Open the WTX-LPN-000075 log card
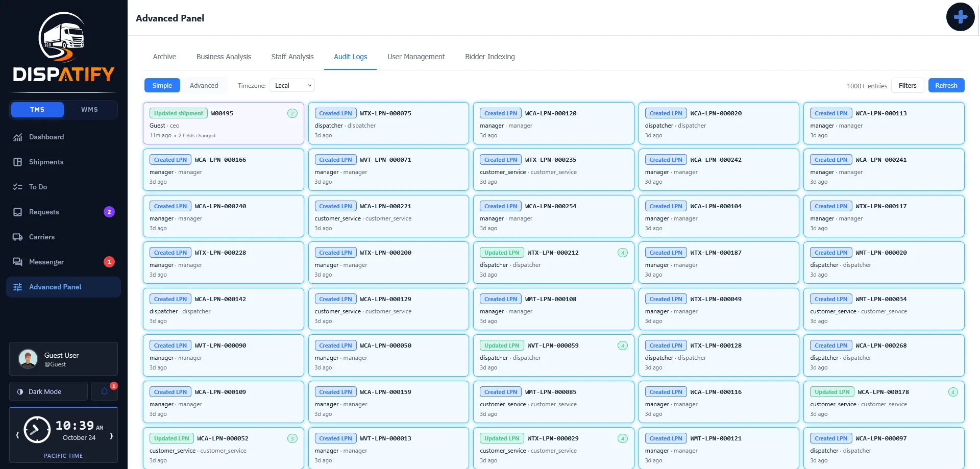980x469 pixels. tap(388, 123)
